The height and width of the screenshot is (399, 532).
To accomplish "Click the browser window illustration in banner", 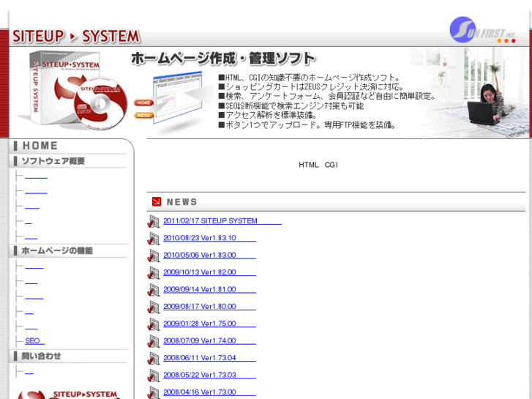I will [x=178, y=97].
